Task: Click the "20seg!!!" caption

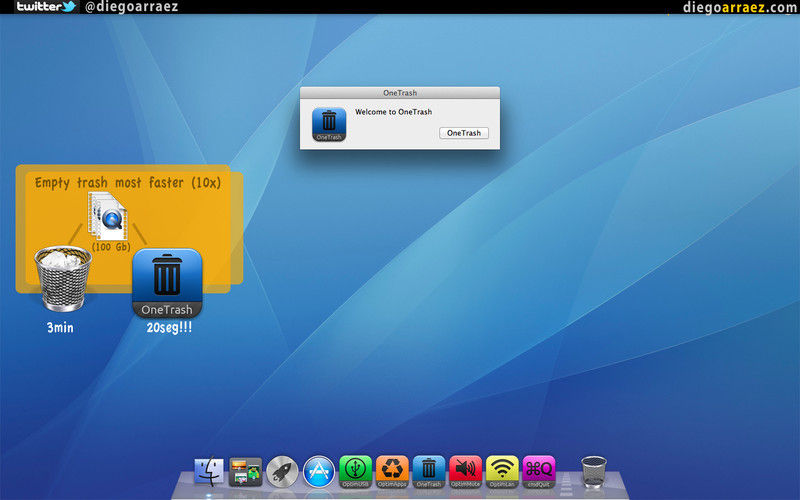Action: coord(169,328)
